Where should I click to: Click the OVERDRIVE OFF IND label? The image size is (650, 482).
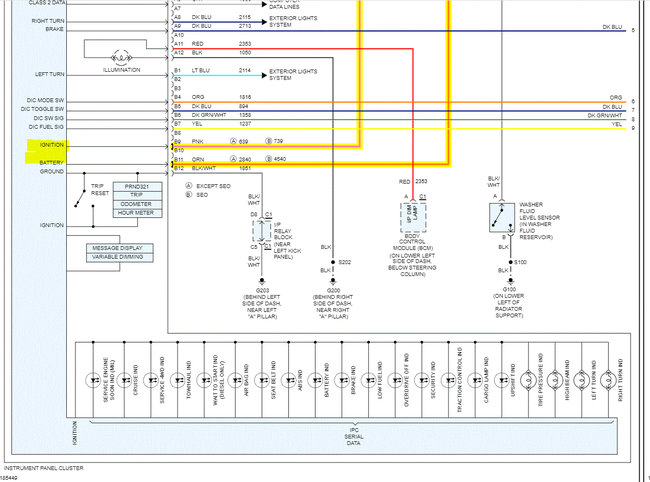pos(406,380)
